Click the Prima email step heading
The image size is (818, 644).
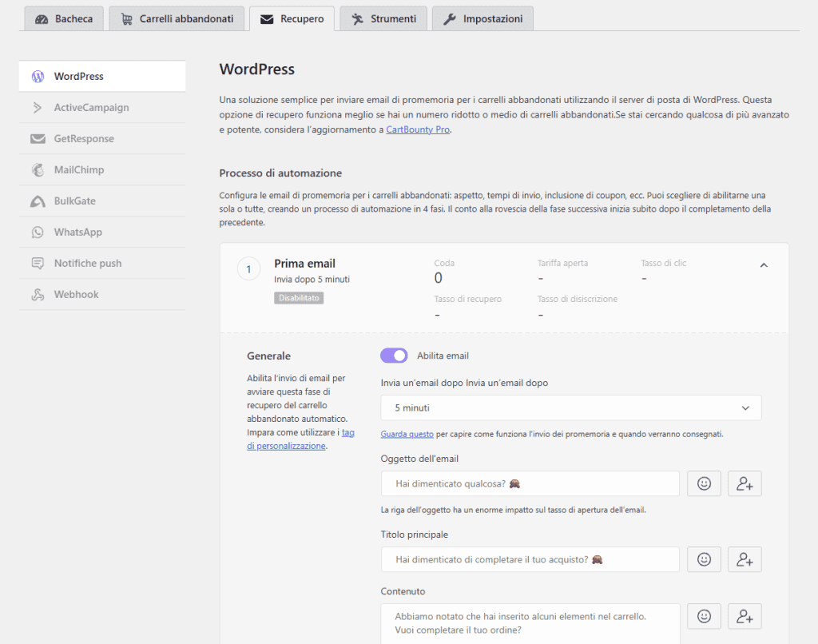click(304, 264)
